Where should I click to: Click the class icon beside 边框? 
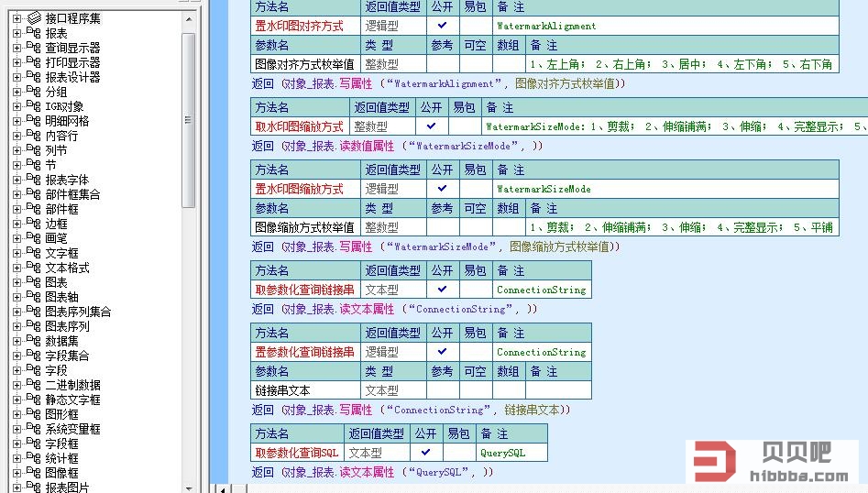tap(34, 224)
